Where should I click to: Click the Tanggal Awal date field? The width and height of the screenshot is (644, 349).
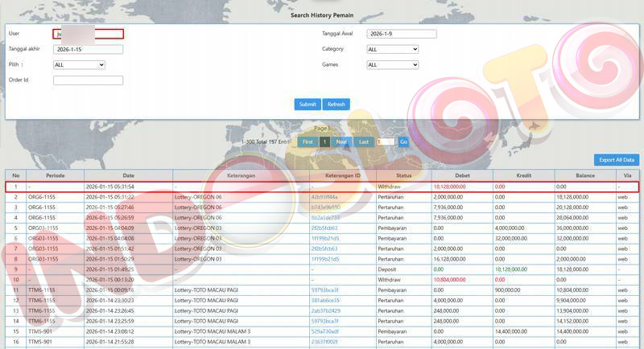pos(401,34)
